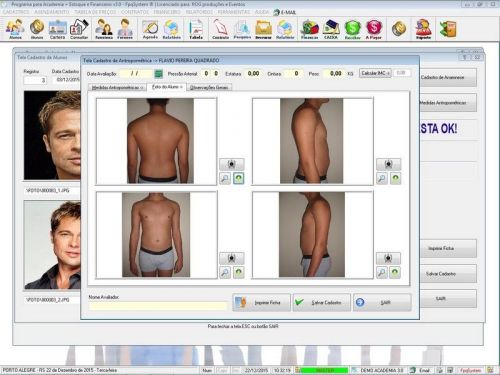This screenshot has height=375, width=500.
Task: Click magnifier icon for top-right side photo
Action: point(382,178)
